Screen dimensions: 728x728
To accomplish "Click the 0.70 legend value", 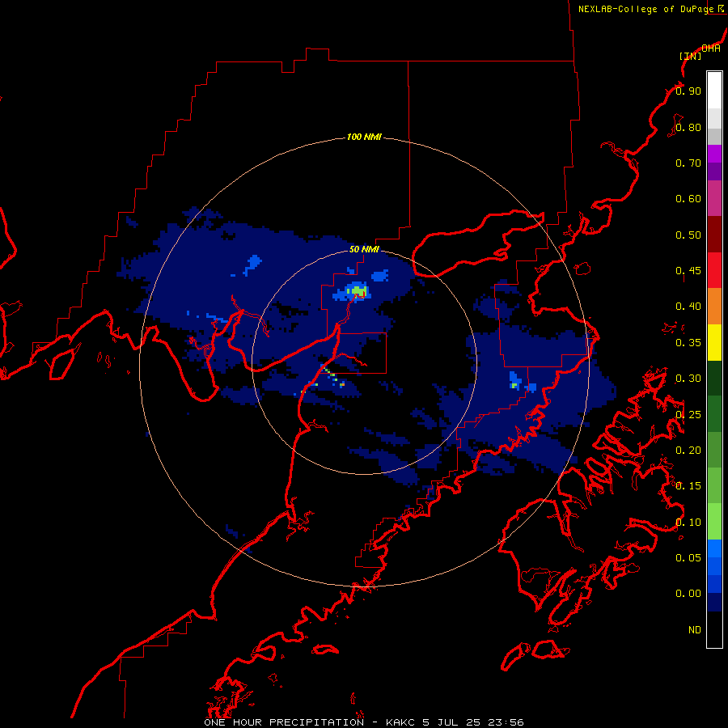I will (x=688, y=163).
